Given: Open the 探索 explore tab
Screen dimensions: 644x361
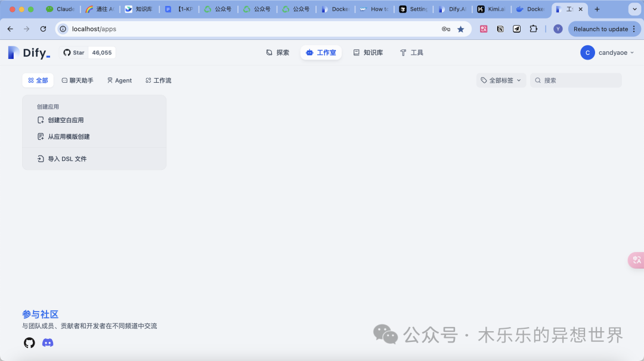Looking at the screenshot, I should [x=278, y=52].
